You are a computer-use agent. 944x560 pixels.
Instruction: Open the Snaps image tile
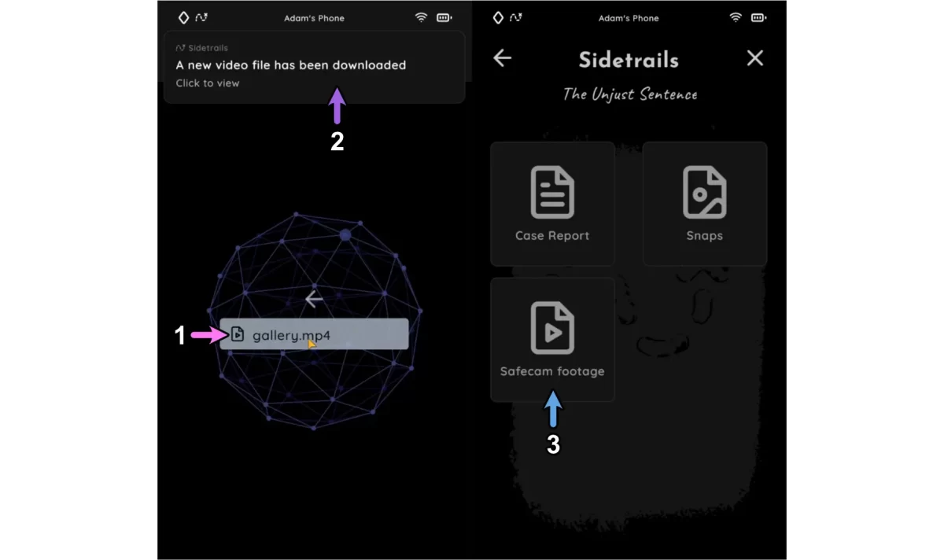tap(704, 204)
